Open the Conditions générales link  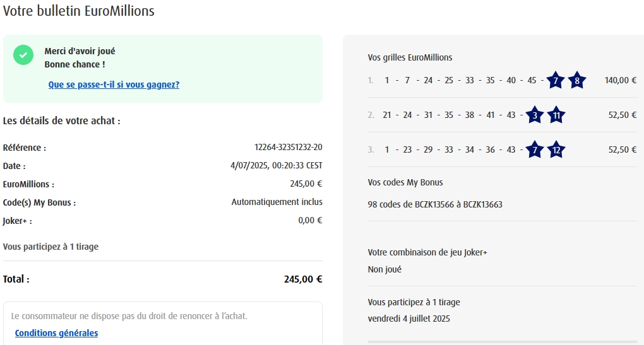pos(56,333)
